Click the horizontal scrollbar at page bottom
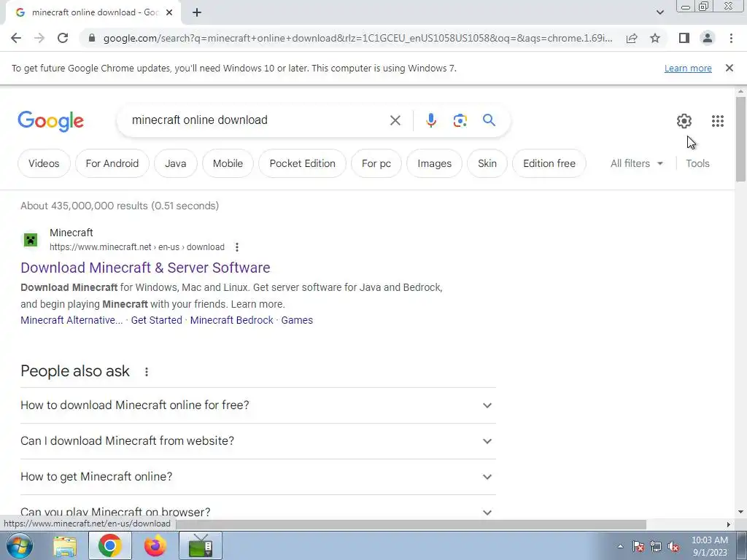 click(411, 524)
